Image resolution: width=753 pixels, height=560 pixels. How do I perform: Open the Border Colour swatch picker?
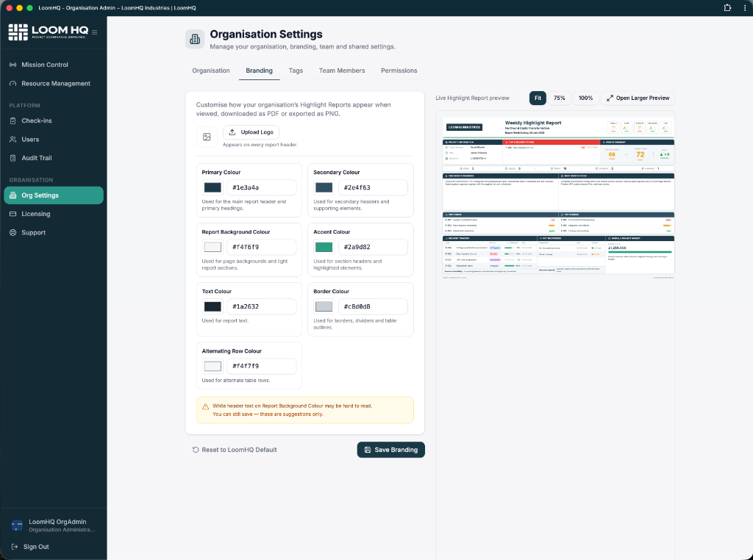tap(324, 306)
